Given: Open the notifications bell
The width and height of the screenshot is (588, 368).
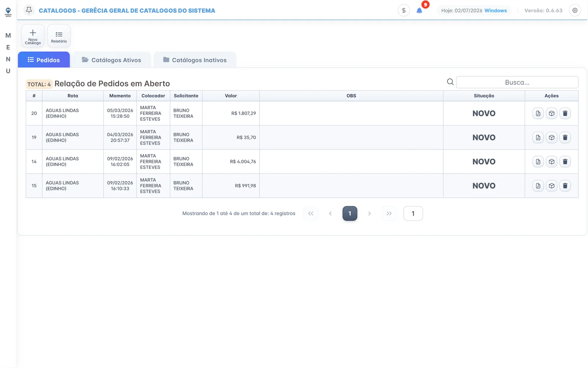Looking at the screenshot, I should click(x=419, y=10).
